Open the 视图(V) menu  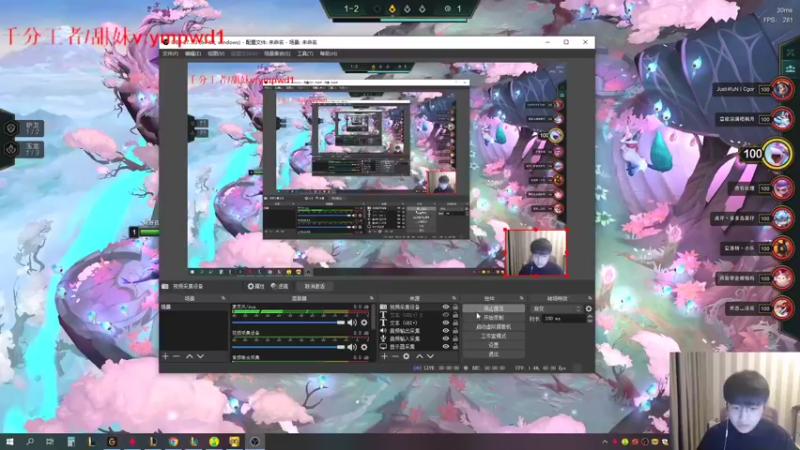[x=216, y=54]
